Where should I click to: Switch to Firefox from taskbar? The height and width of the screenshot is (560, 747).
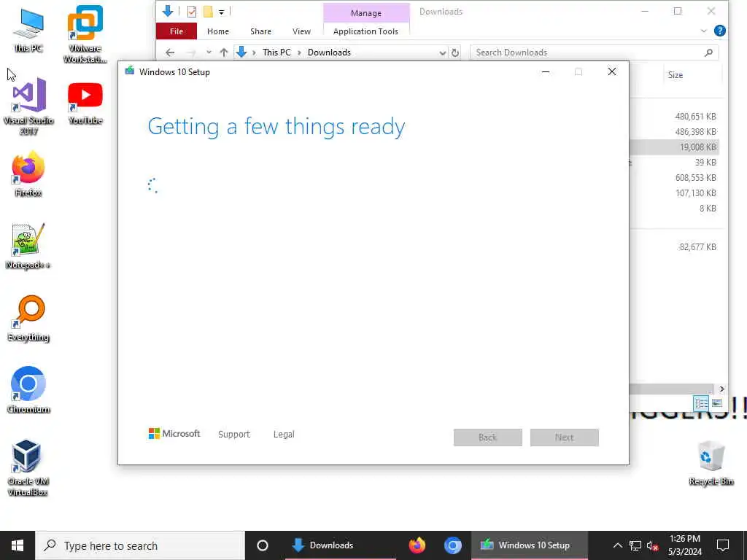417,545
